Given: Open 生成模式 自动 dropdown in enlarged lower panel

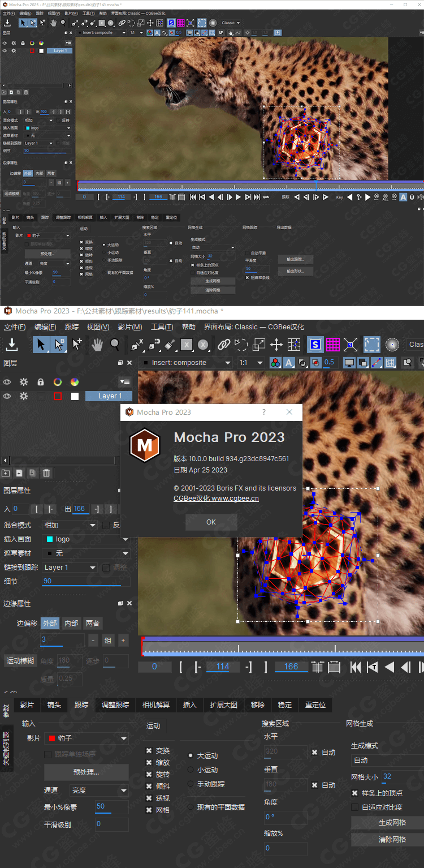Looking at the screenshot, I should tap(387, 760).
